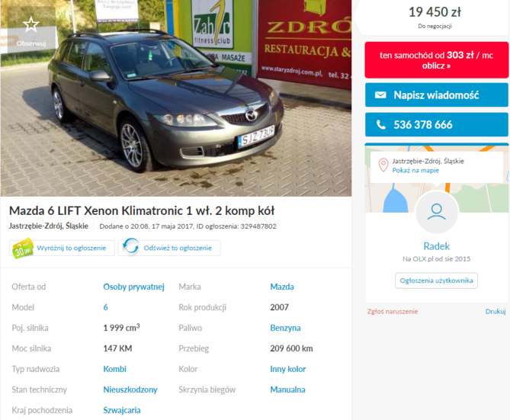510x420 pixels.
Task: Click the refresh arrows icon
Action: (131, 246)
